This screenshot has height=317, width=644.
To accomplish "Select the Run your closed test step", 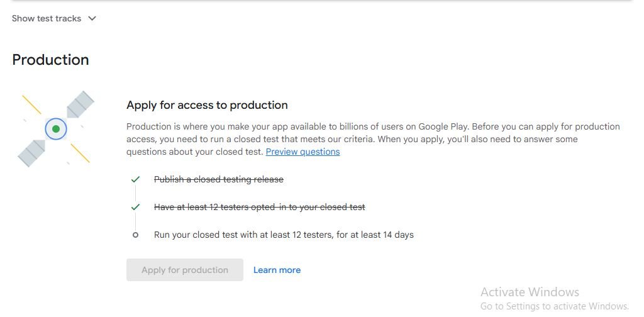I will tap(284, 235).
